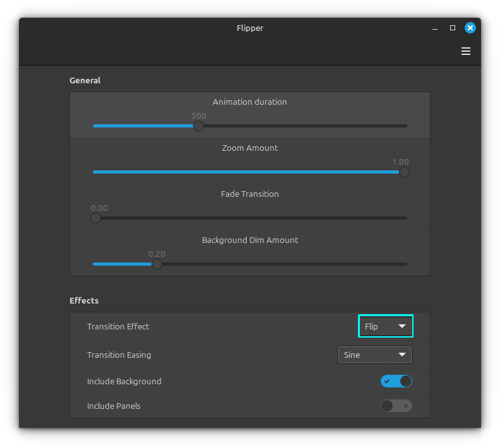Click the Zoom Amount slider knob
This screenshot has width=500, height=448.
[404, 172]
